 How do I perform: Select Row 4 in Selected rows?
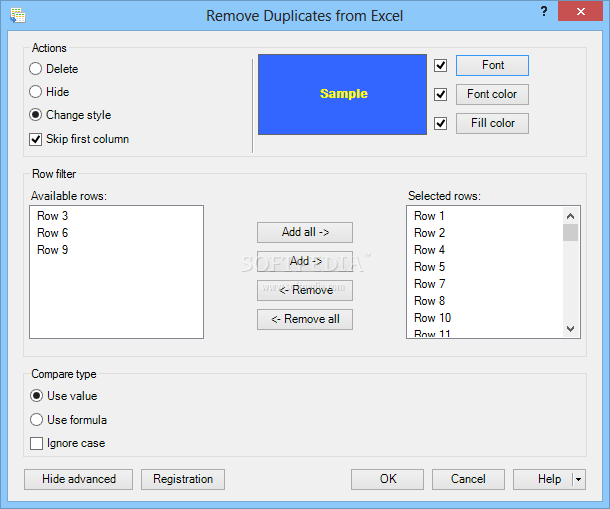pos(485,250)
